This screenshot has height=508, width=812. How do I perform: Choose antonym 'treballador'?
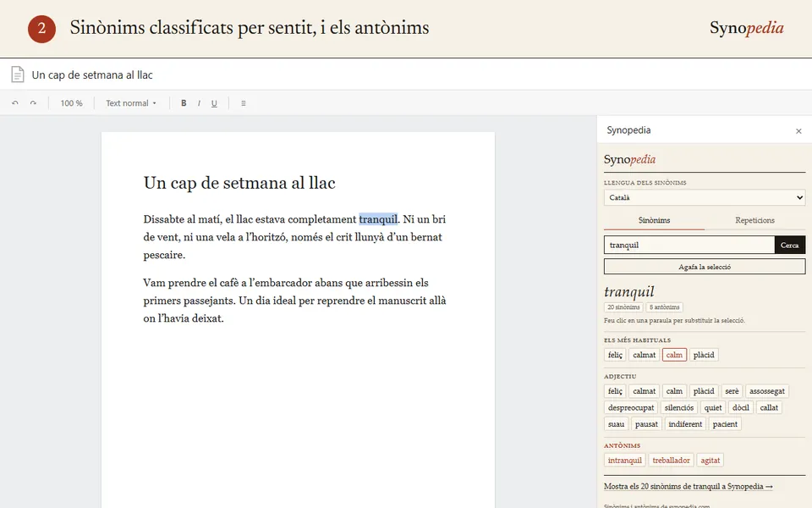tap(671, 461)
